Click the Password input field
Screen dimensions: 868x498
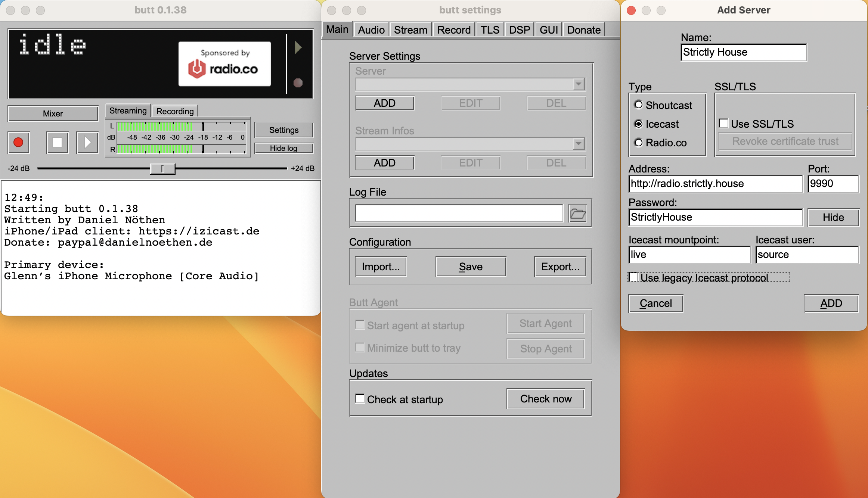coord(716,217)
